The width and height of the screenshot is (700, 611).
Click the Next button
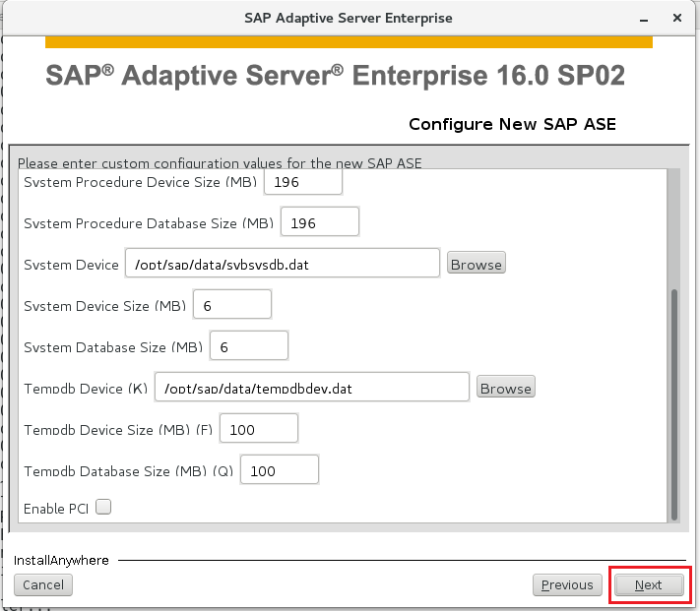[649, 584]
